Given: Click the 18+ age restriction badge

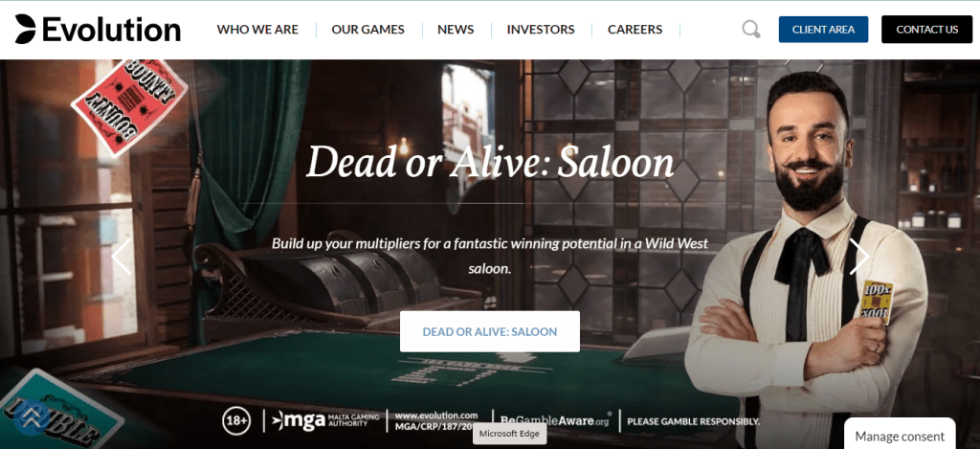Looking at the screenshot, I should pos(236,421).
